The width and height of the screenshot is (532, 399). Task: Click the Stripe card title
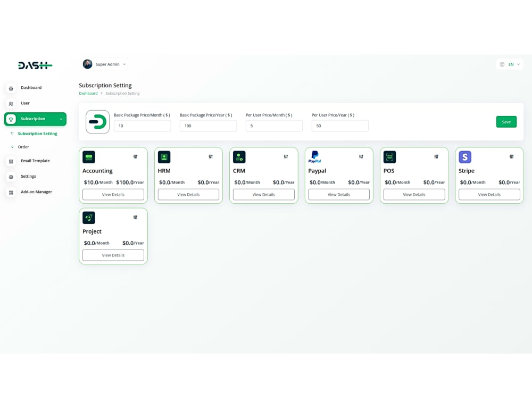point(467,171)
